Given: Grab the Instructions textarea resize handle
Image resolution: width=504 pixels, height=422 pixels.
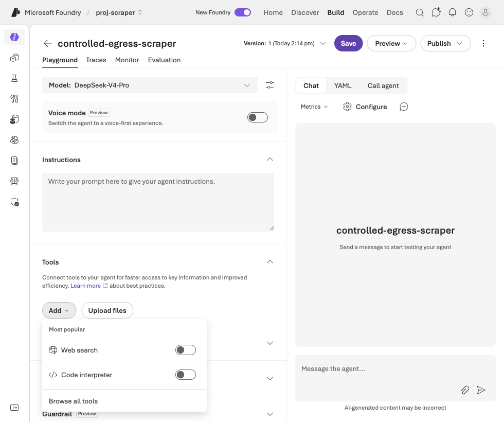Looking at the screenshot, I should tap(272, 228).
